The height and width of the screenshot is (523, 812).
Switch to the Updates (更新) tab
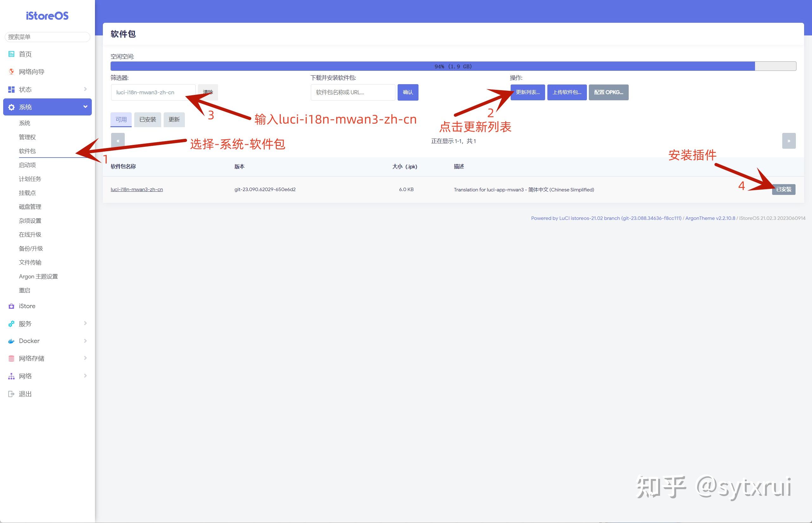(174, 120)
